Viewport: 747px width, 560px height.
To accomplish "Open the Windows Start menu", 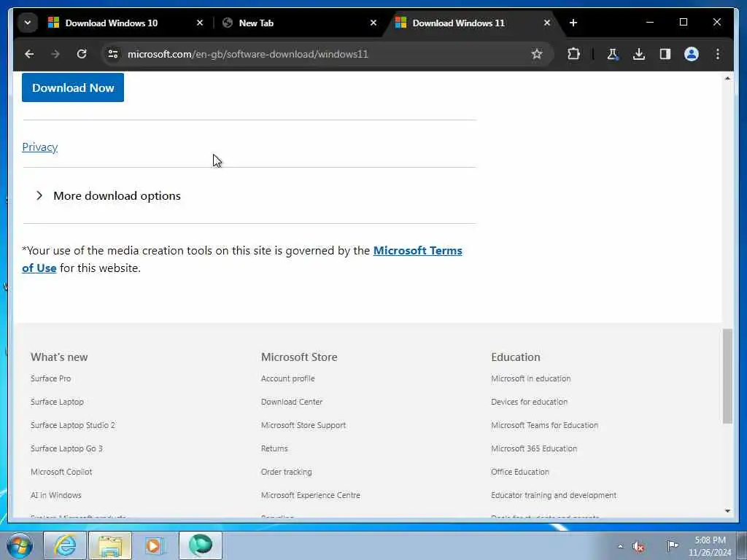I will pyautogui.click(x=20, y=545).
